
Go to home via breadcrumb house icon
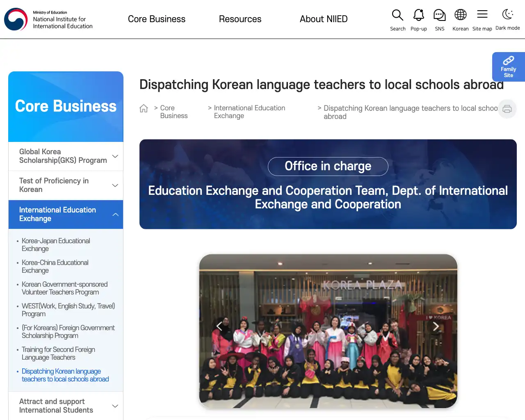[x=144, y=108]
